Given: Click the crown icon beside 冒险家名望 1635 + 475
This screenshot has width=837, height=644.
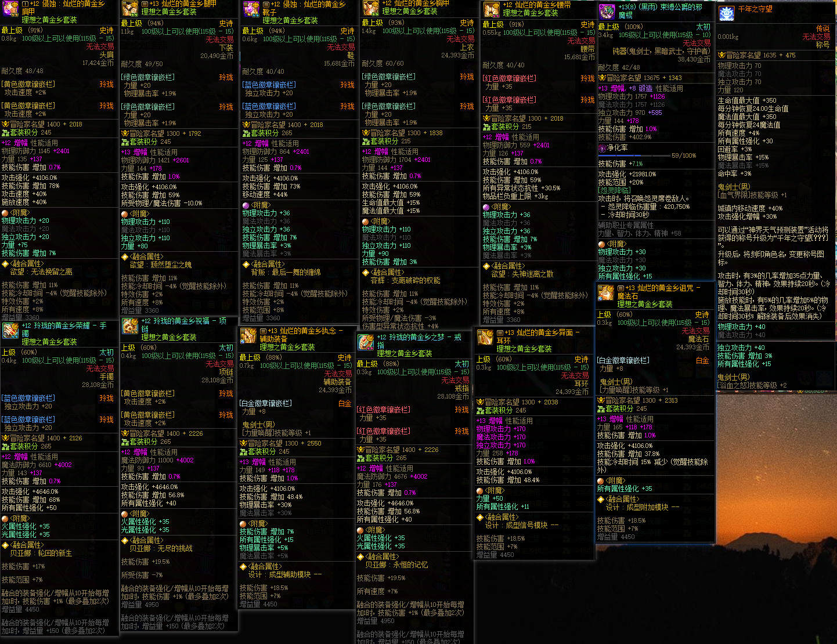Looking at the screenshot, I should pyautogui.click(x=722, y=55).
